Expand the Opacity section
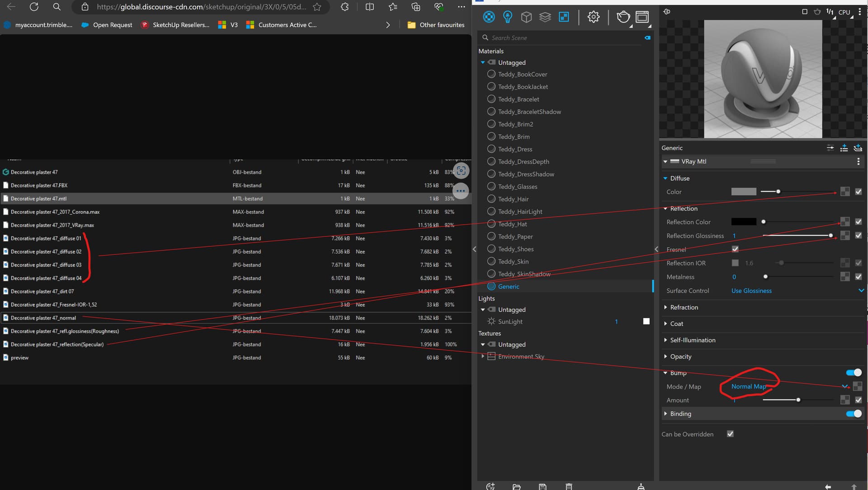This screenshot has height=490, width=868. [665, 357]
